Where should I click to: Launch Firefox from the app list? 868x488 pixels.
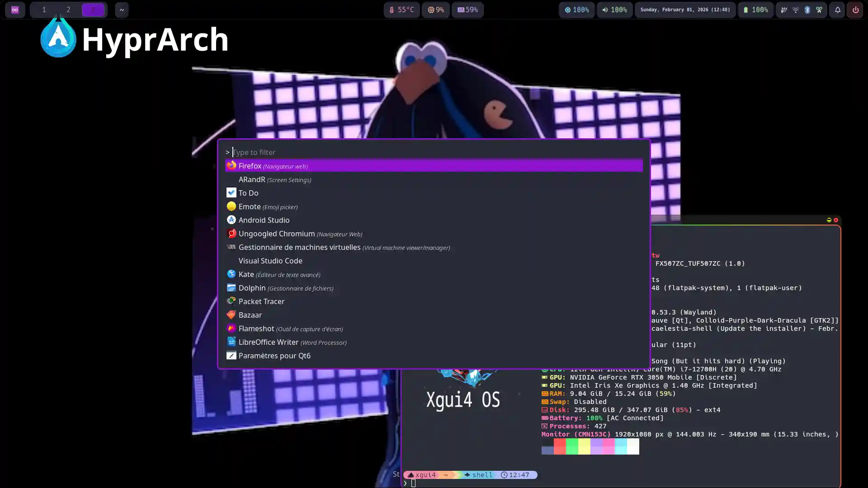point(434,165)
